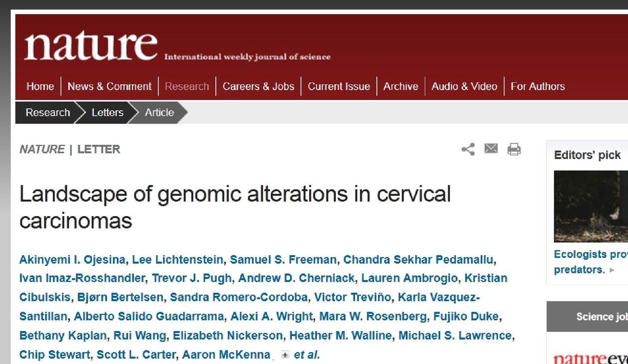Open News & Comment menu
The height and width of the screenshot is (364, 628).
coord(109,87)
